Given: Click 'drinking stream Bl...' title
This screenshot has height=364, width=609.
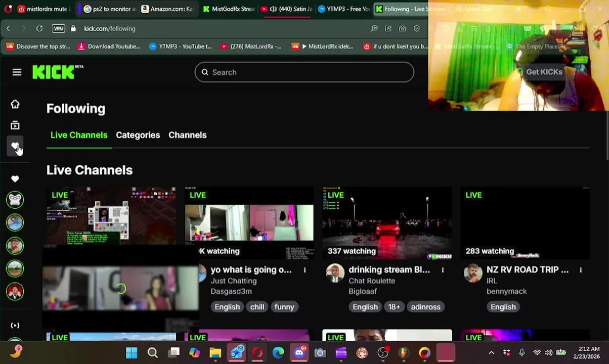Looking at the screenshot, I should pyautogui.click(x=389, y=270).
